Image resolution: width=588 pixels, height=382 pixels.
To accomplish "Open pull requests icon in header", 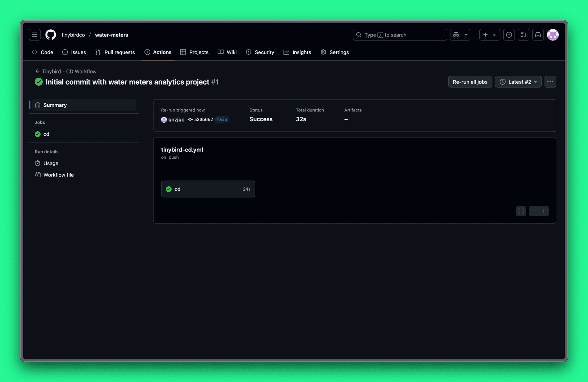I will point(523,35).
